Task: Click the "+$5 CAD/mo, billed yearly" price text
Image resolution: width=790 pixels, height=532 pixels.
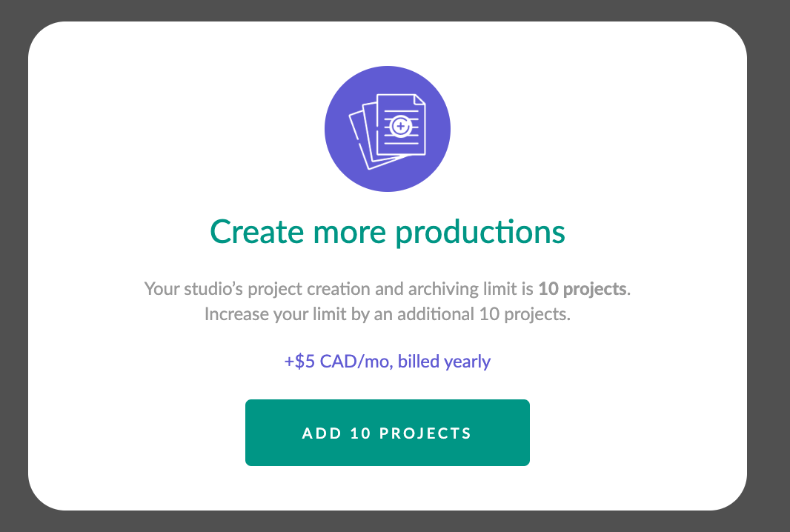Action: pyautogui.click(x=388, y=362)
